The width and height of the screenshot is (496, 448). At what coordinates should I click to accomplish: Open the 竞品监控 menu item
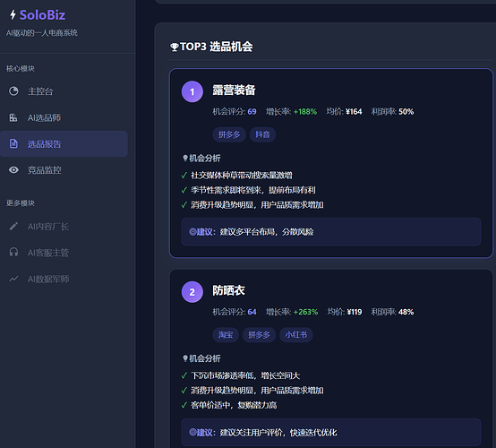(64, 170)
